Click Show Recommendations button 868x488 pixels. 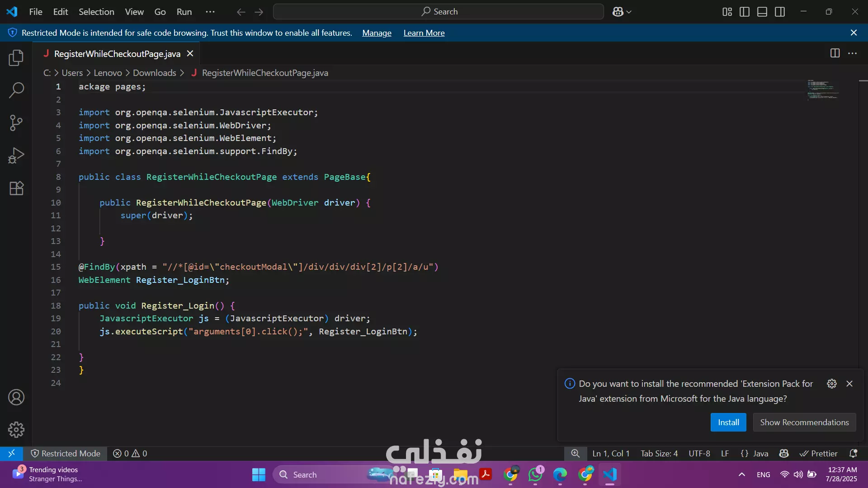pos(804,422)
